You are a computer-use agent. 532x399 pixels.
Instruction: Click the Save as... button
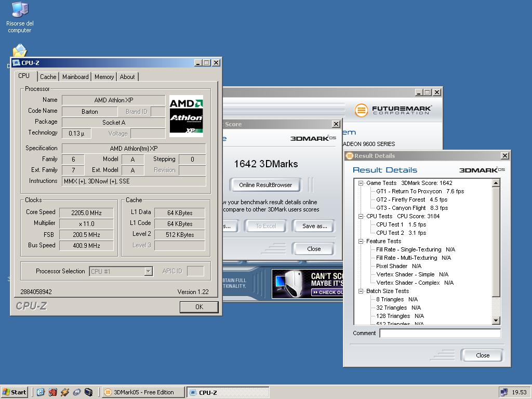315,226
